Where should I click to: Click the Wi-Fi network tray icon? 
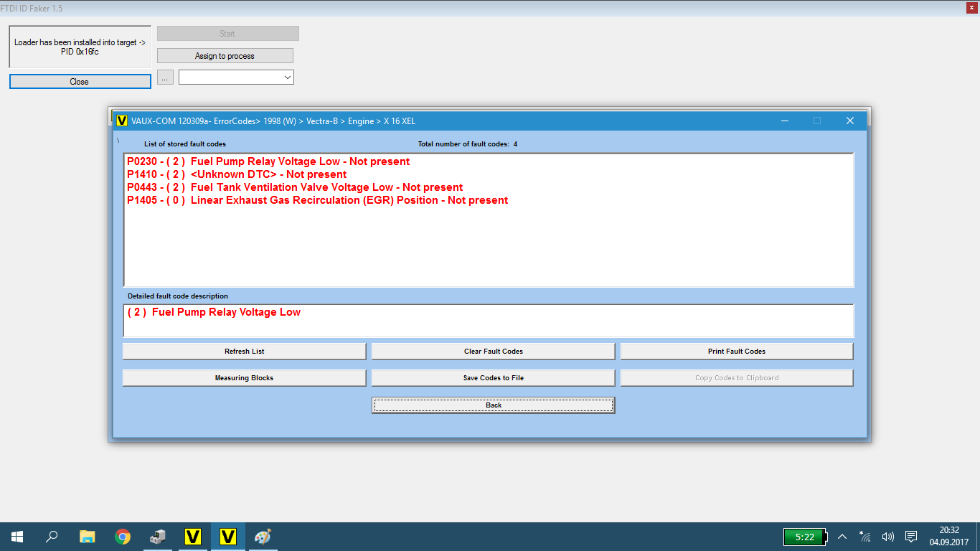(865, 537)
